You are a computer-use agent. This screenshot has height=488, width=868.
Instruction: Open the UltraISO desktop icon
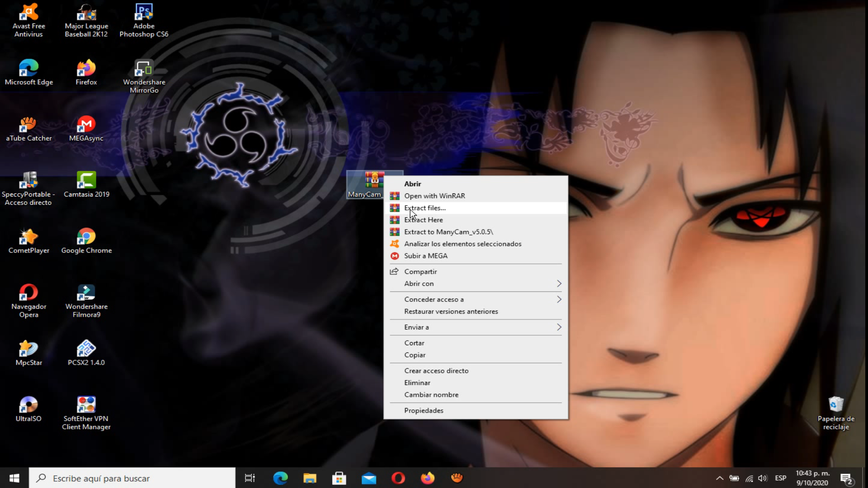pos(28,405)
